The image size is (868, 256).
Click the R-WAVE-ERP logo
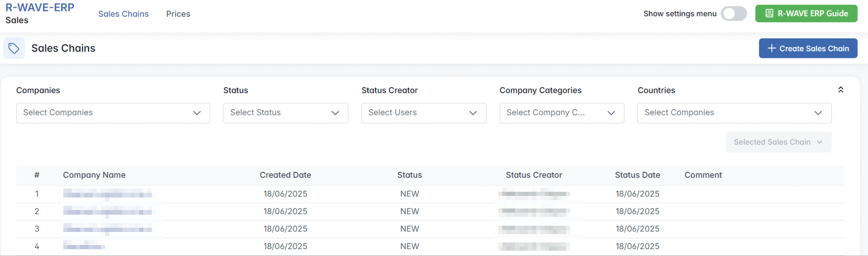point(40,8)
